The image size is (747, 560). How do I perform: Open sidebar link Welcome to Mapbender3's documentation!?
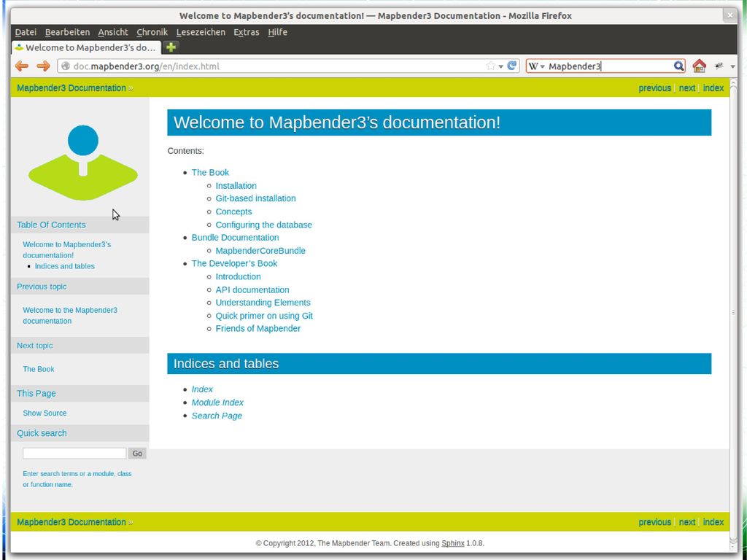66,249
